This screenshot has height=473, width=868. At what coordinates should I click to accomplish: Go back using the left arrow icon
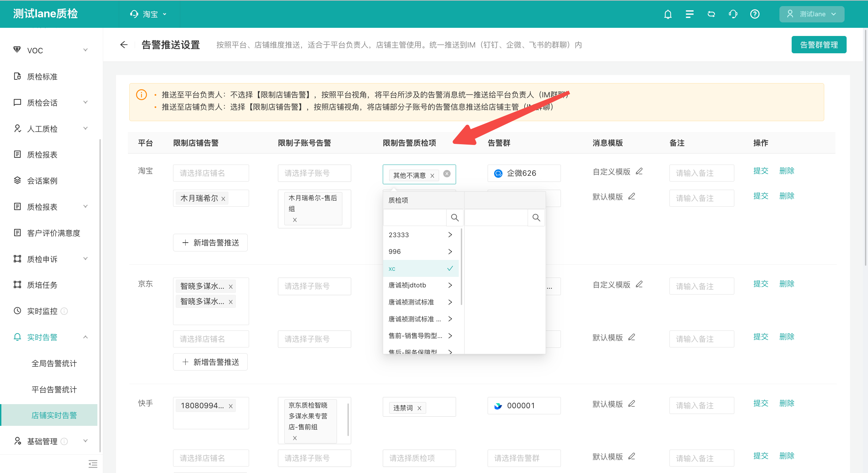(124, 44)
